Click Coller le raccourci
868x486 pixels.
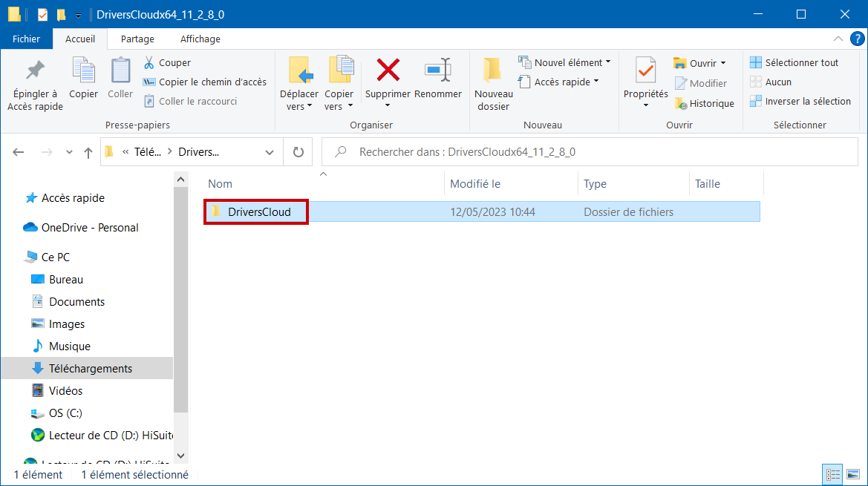pyautogui.click(x=190, y=101)
